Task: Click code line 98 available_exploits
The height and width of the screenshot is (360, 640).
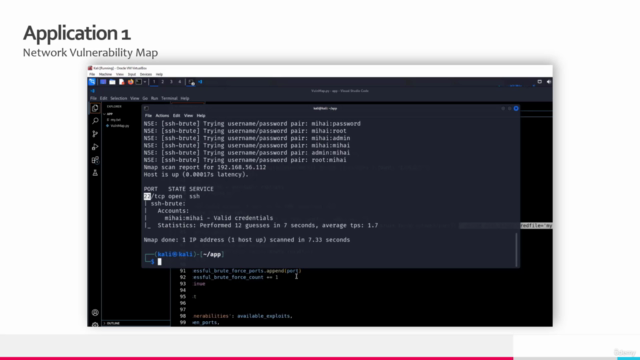Action: click(243, 316)
